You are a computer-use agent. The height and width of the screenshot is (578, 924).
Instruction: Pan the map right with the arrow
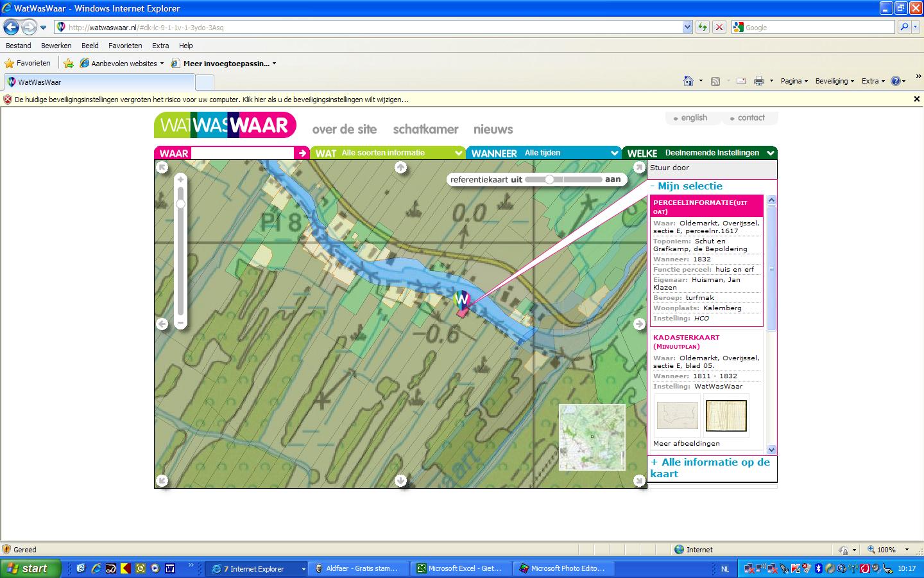[x=639, y=324]
